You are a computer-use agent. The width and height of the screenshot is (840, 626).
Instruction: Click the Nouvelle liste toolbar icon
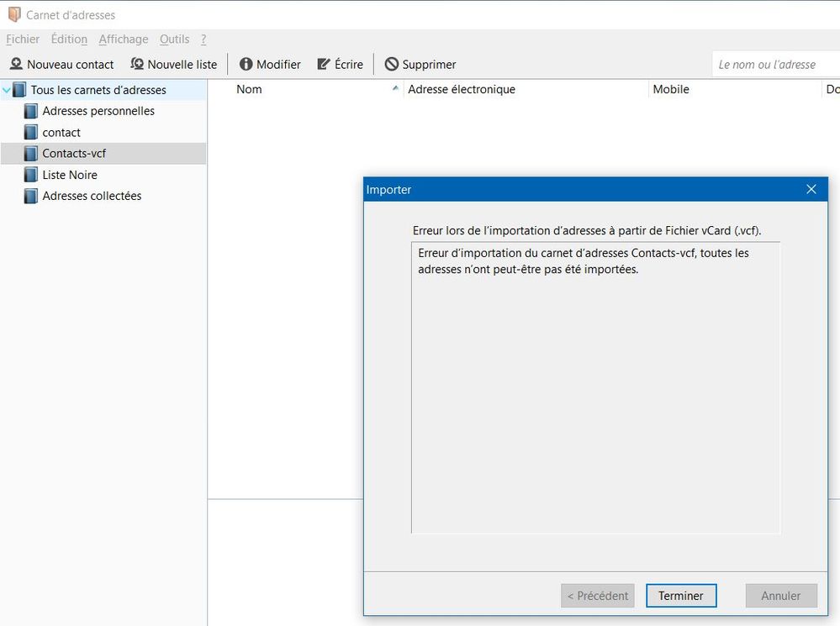(x=137, y=65)
